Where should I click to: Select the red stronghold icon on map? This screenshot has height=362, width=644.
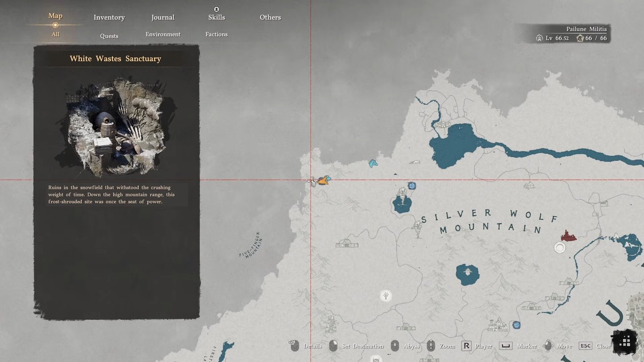coord(568,236)
